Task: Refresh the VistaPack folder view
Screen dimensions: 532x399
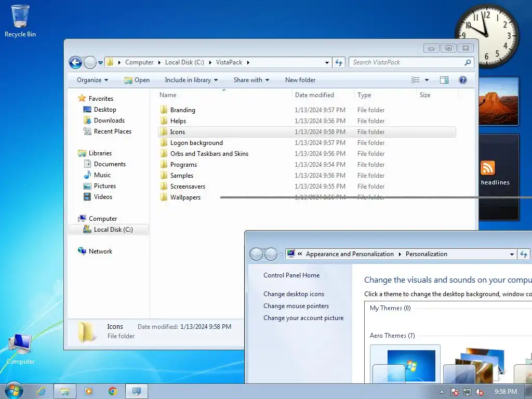Action: click(x=339, y=62)
